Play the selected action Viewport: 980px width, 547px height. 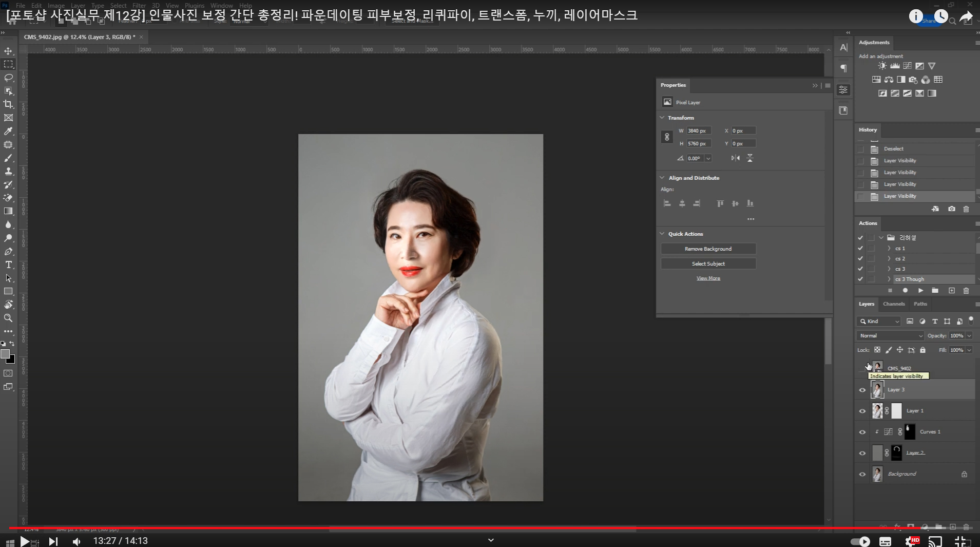(x=920, y=291)
